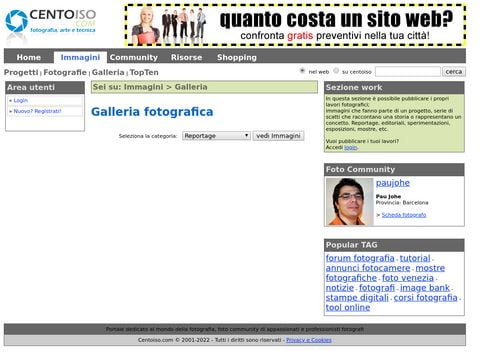Open the Fotografie submenu link
Screen dimensions: 480x360
tap(65, 72)
